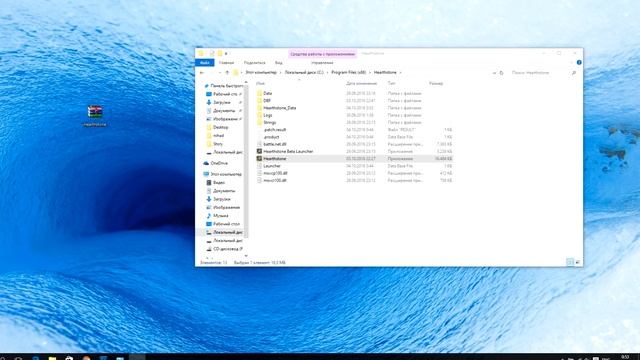Screen dimensions: 640x360
Task: Open pinned Desktop folder in Quick access
Action: 221,127
